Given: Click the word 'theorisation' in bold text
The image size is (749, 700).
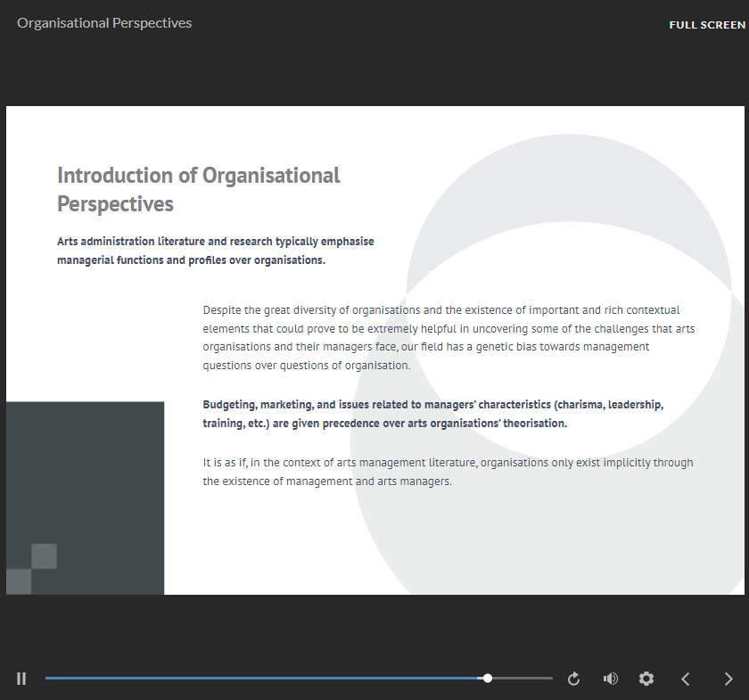Looking at the screenshot, I should (x=534, y=424).
